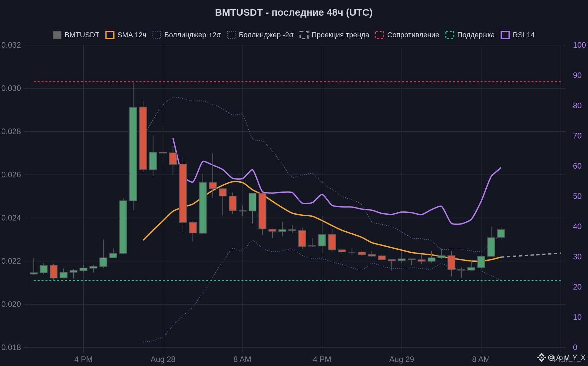Viewport: 588px width, 366px height.
Task: Click the green dashed support line on chart
Action: coord(297,280)
